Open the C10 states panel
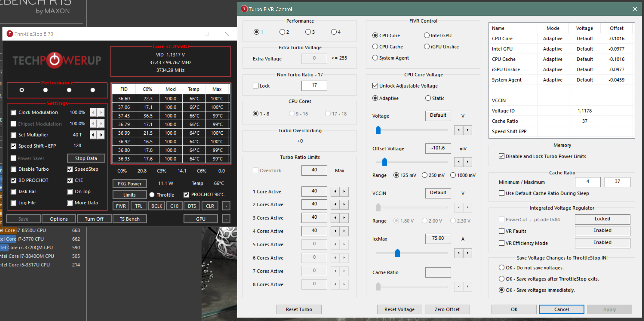The image size is (644, 321). pos(174,206)
